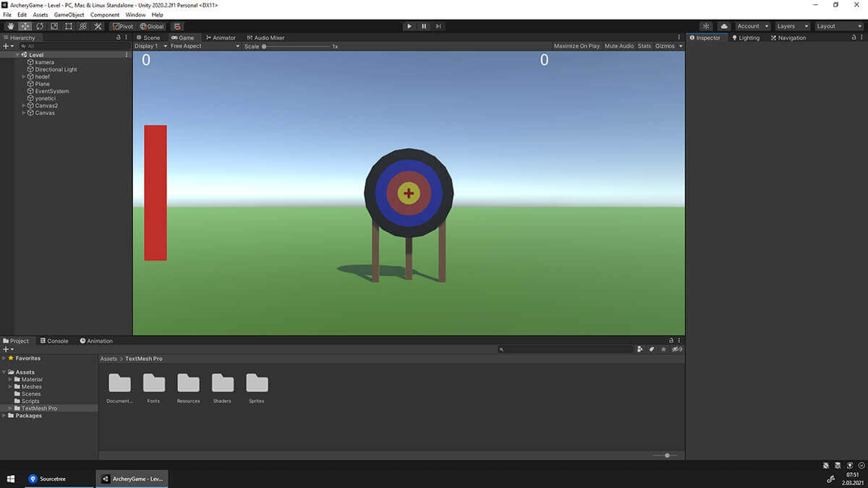Pause the game with the Pause button
The image size is (868, 488).
(424, 26)
